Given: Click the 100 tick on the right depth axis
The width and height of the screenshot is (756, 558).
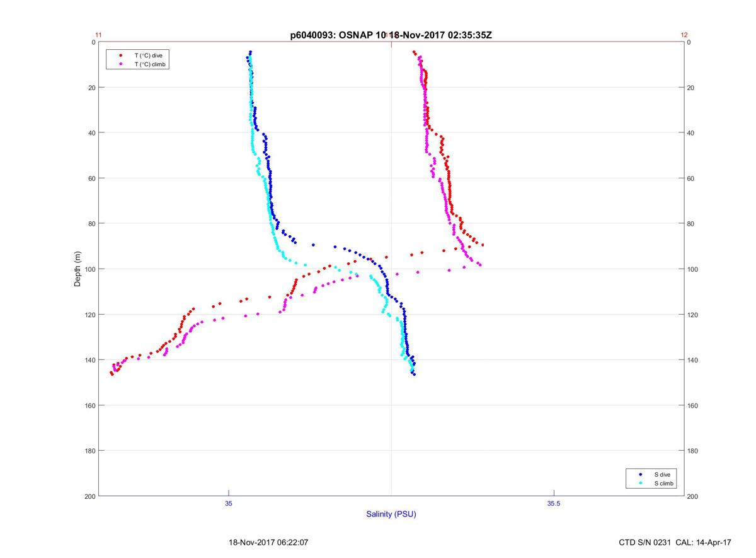Looking at the screenshot, I should 693,269.
